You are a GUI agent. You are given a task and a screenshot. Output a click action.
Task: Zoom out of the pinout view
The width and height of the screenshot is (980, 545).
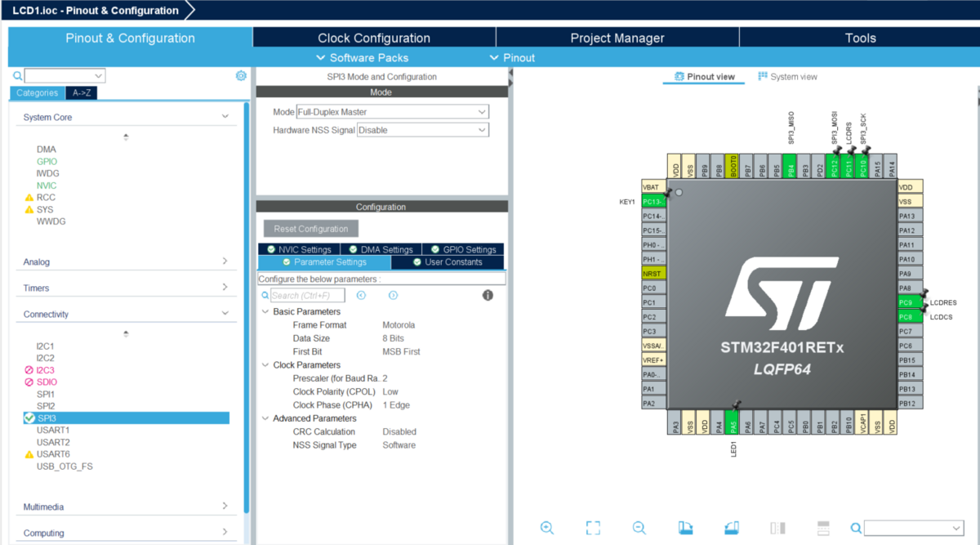point(639,528)
